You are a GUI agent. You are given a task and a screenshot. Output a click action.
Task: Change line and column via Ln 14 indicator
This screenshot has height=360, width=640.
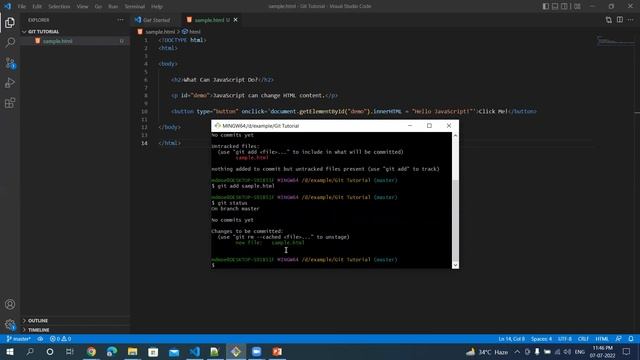pos(511,339)
